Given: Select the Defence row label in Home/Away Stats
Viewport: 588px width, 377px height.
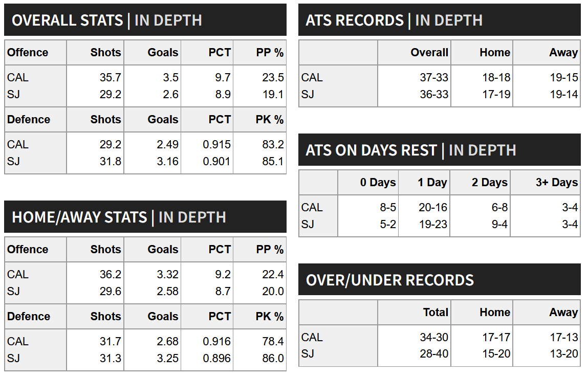Looking at the screenshot, I should 29,316.
